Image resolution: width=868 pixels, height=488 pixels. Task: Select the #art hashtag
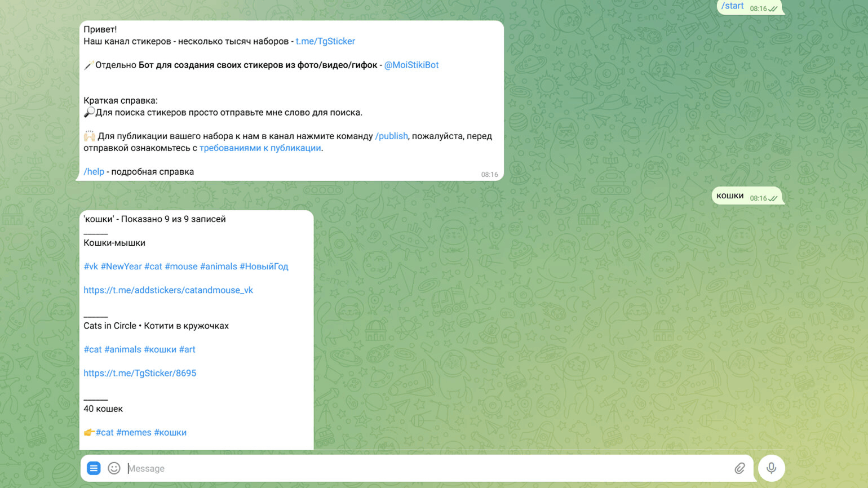[x=187, y=349]
